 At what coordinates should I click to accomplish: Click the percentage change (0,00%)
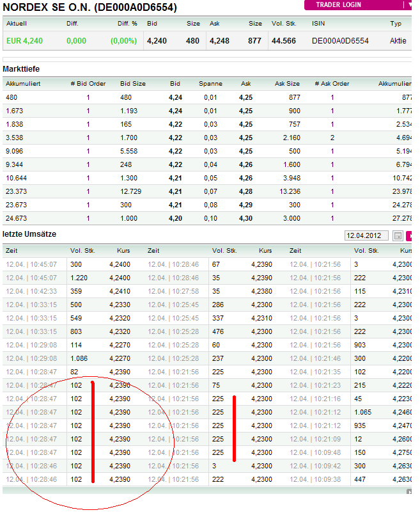[x=123, y=41]
